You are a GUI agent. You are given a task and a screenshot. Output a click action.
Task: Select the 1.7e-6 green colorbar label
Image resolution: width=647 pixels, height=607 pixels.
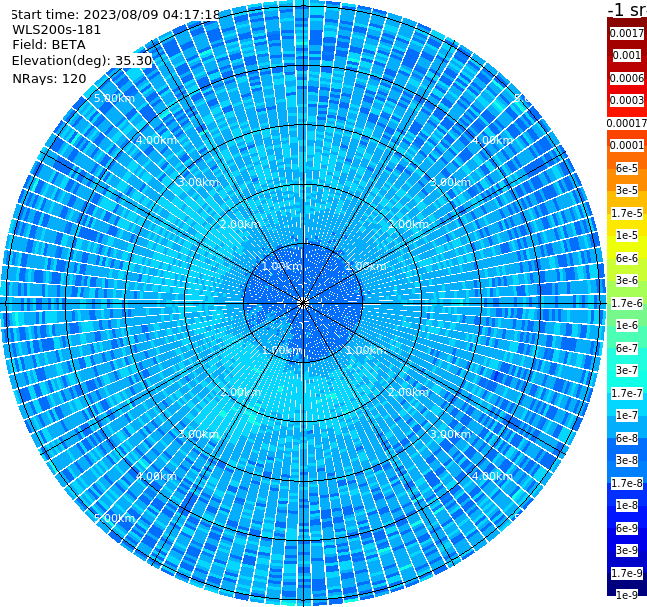coord(626,303)
